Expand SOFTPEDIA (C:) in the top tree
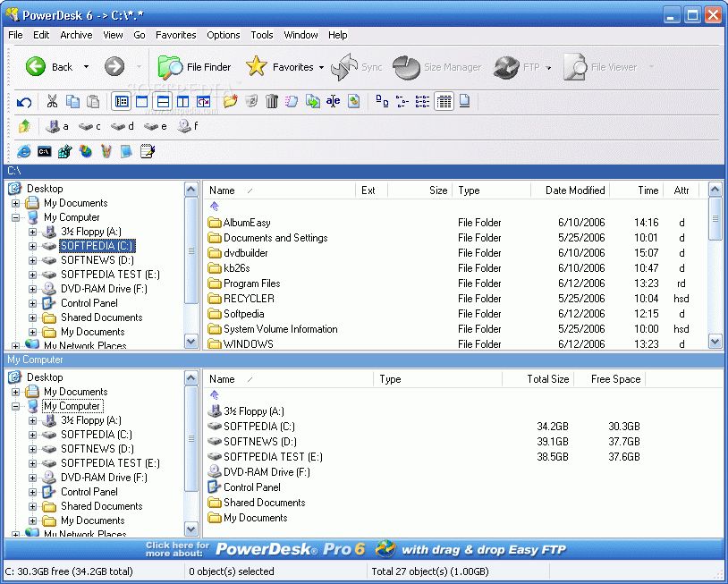Image resolution: width=728 pixels, height=584 pixels. pyautogui.click(x=32, y=246)
